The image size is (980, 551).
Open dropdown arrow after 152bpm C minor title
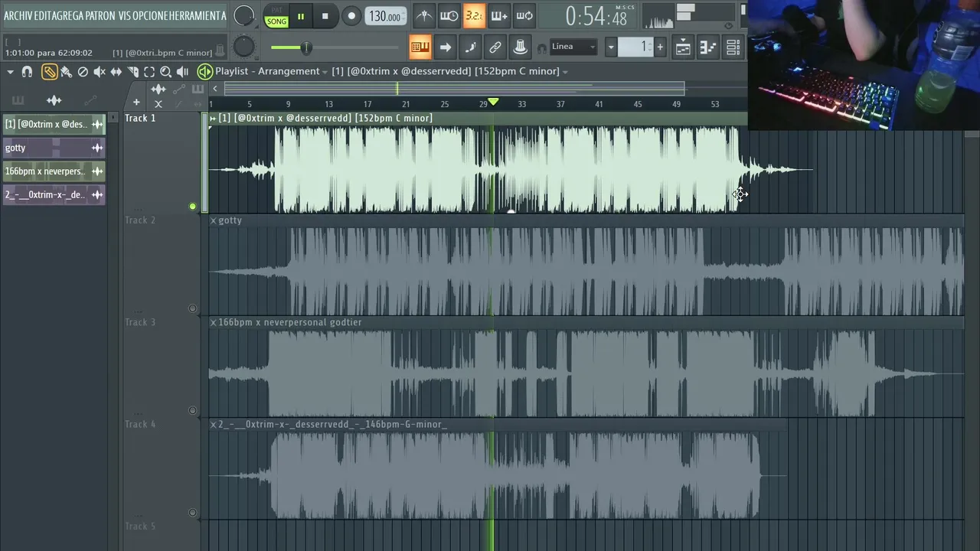click(x=565, y=72)
